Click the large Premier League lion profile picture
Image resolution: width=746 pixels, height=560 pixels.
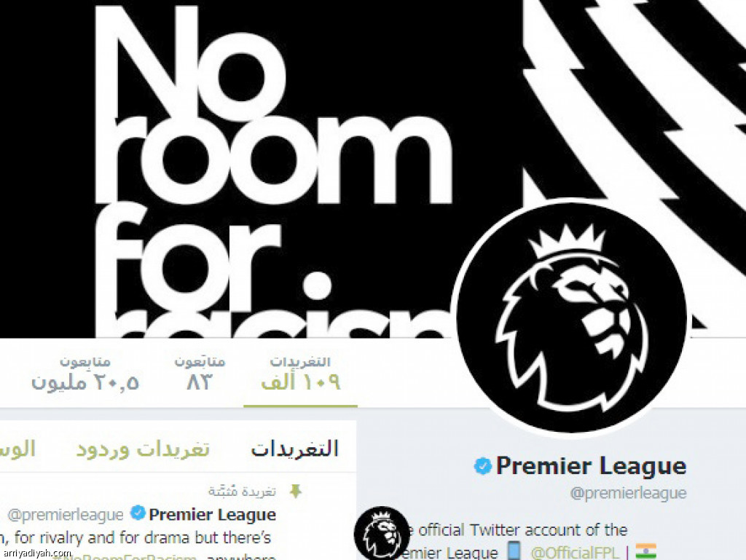click(x=570, y=318)
